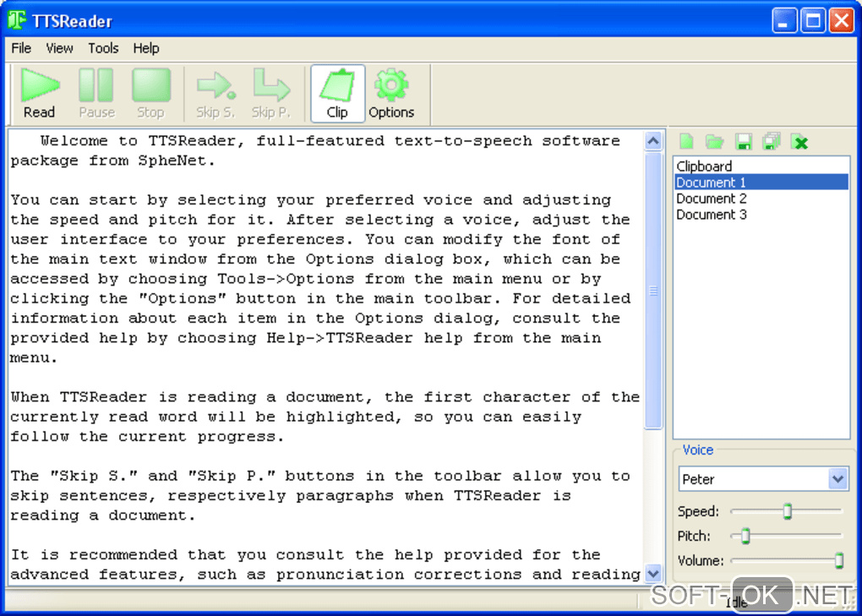
Task: Click the Stop toolbar button
Action: 150,94
